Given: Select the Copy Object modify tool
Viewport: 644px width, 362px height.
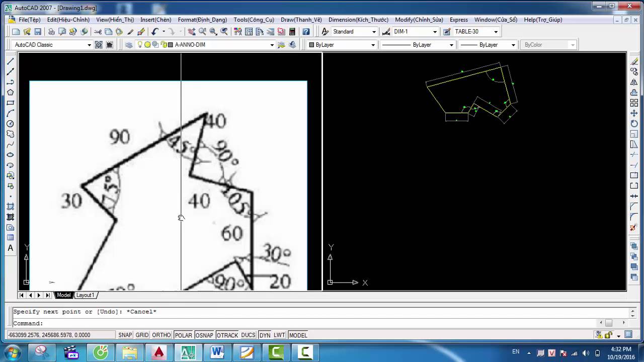Looking at the screenshot, I should click(634, 71).
